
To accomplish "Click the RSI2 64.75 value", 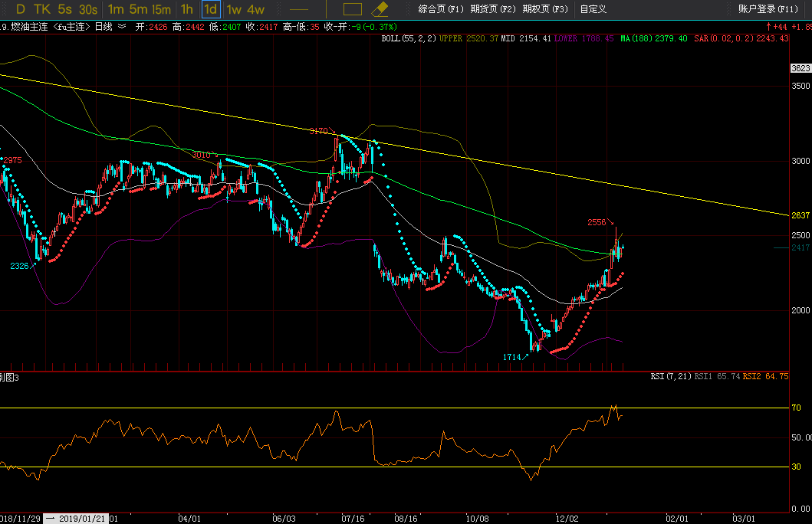I will point(765,377).
